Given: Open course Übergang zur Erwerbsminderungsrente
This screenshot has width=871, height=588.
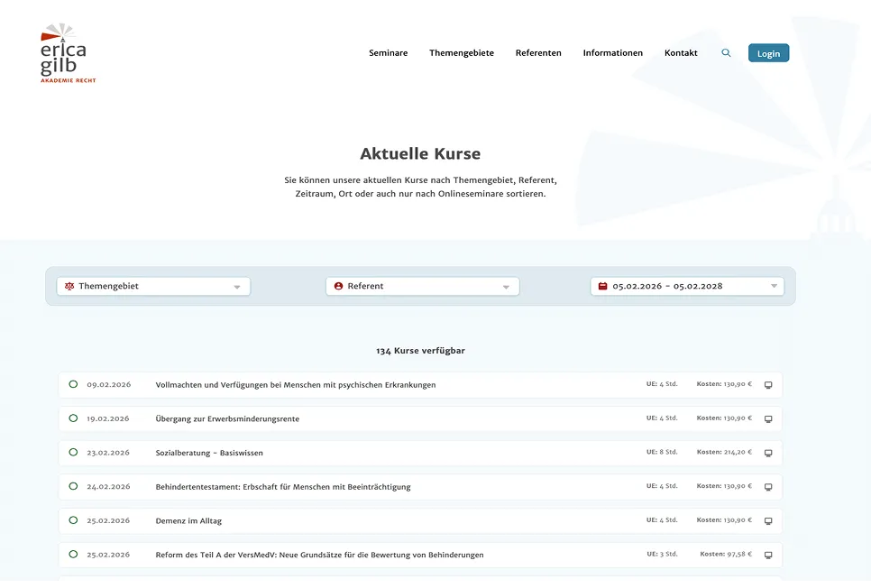Looking at the screenshot, I should pyautogui.click(x=227, y=419).
